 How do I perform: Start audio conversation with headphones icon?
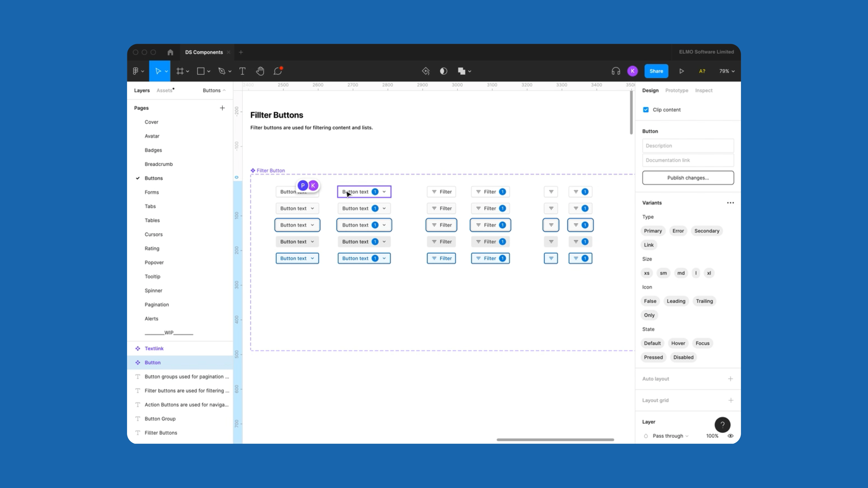(x=616, y=71)
